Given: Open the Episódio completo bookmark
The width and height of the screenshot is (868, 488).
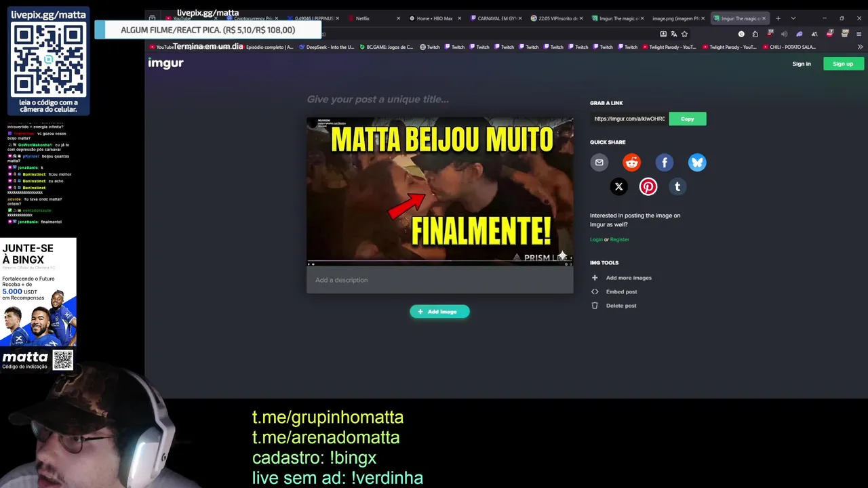Looking at the screenshot, I should [266, 47].
